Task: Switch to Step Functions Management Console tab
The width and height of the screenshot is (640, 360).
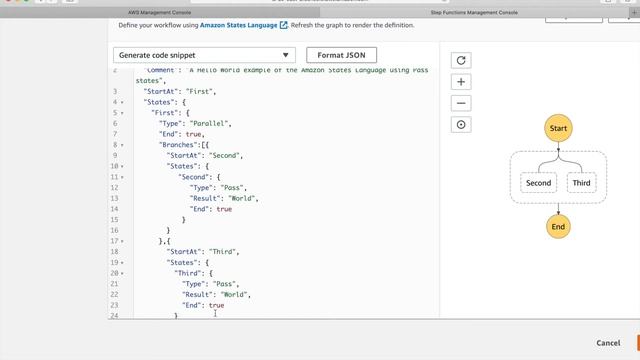Action: [x=474, y=13]
